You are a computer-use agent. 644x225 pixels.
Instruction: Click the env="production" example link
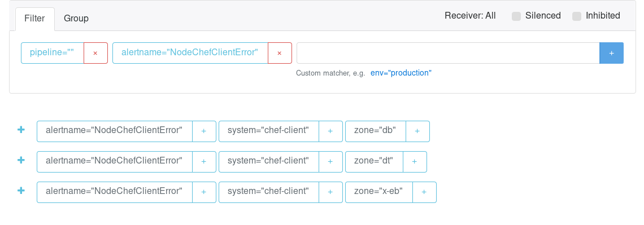(x=401, y=73)
